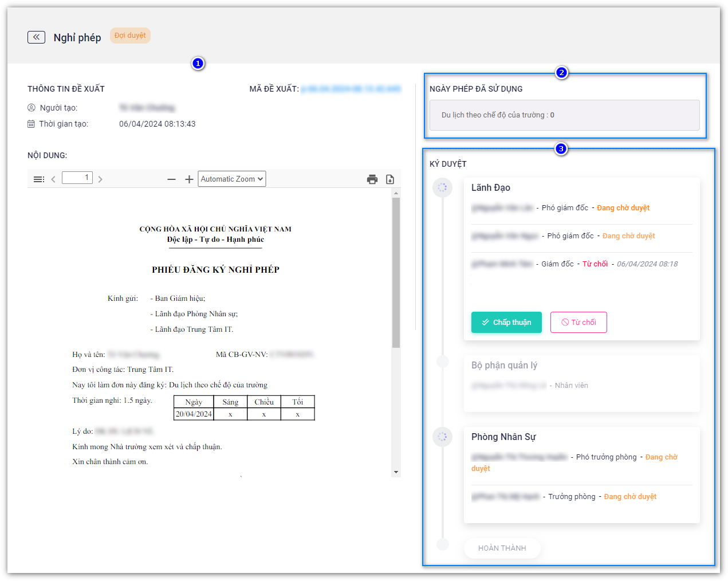
Task: Download the leave request PDF
Action: coord(390,179)
